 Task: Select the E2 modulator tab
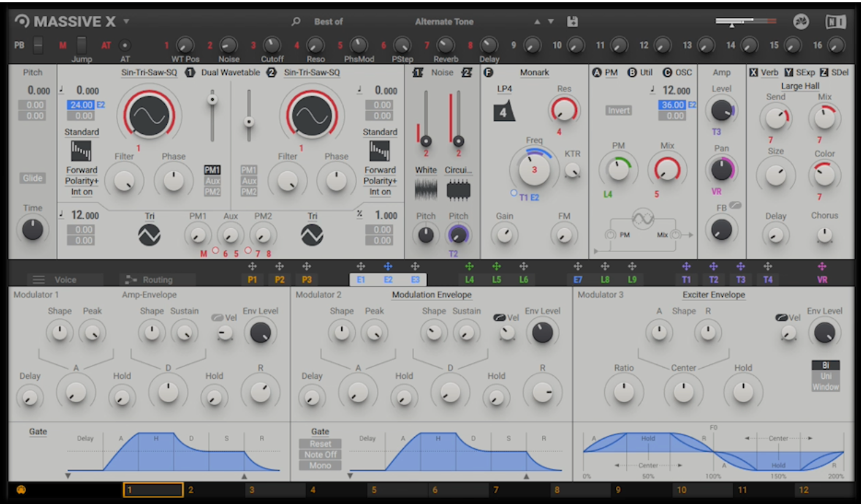point(387,279)
